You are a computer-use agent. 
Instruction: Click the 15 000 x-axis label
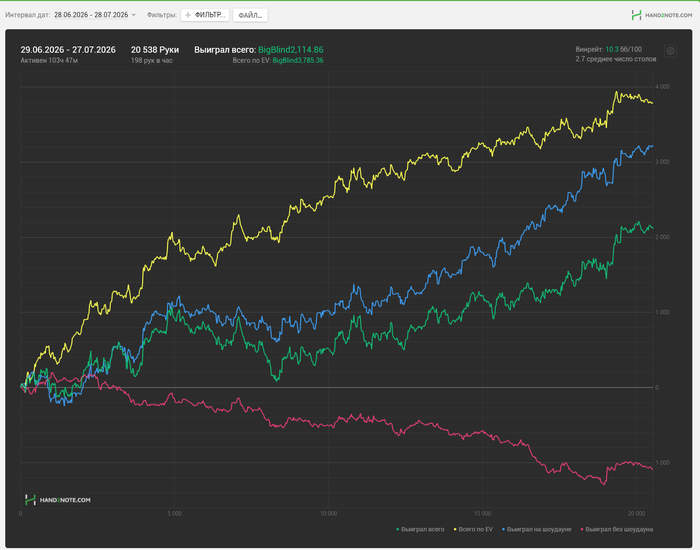483,513
